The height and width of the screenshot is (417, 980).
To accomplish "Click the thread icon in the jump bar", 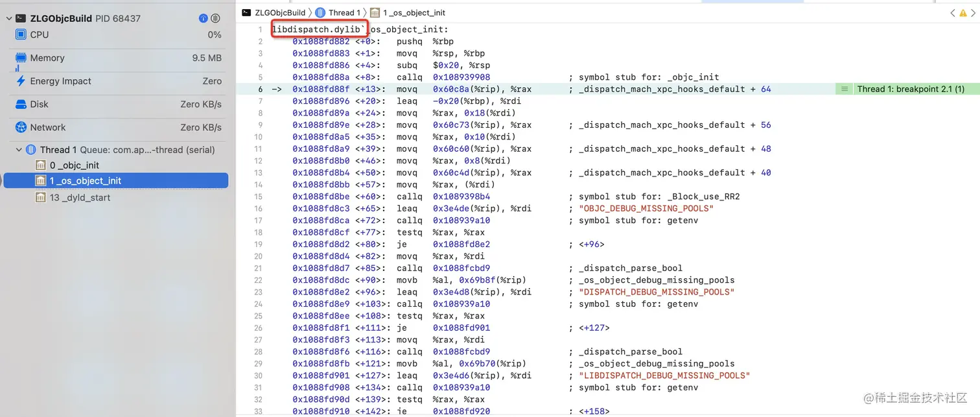I will (x=320, y=12).
